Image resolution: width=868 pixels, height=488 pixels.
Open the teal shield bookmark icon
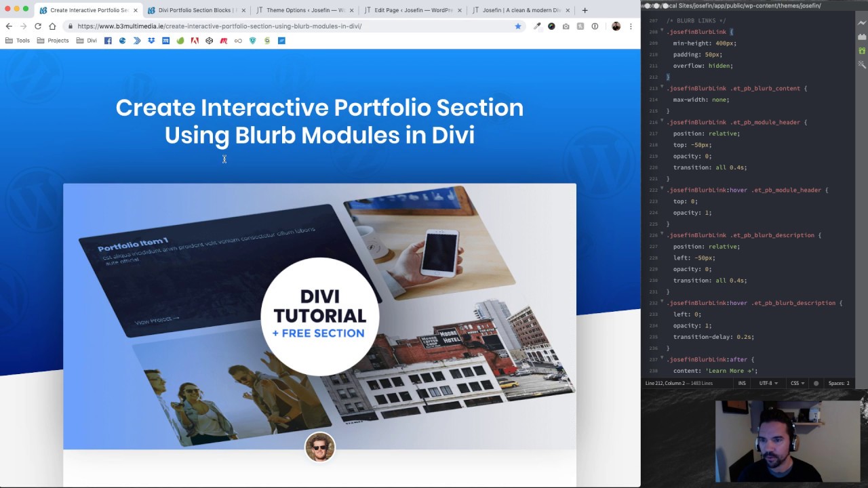click(253, 41)
